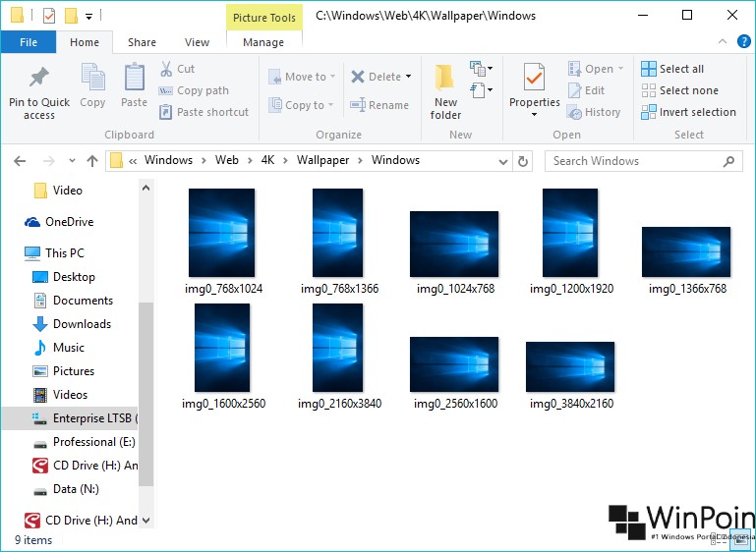Click the Paste clipboard icon

(x=134, y=77)
